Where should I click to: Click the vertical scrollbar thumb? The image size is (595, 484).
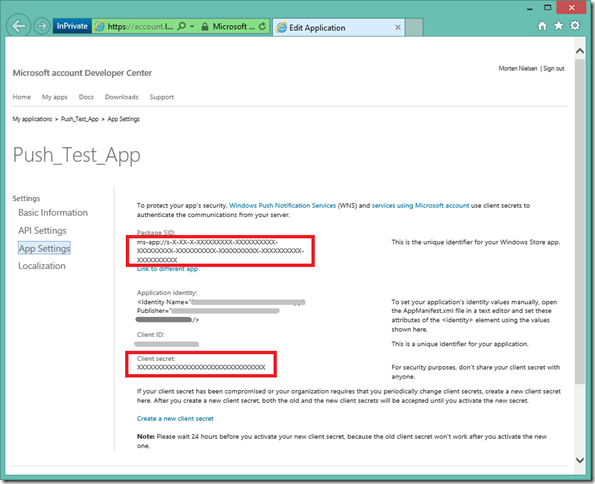(x=580, y=221)
